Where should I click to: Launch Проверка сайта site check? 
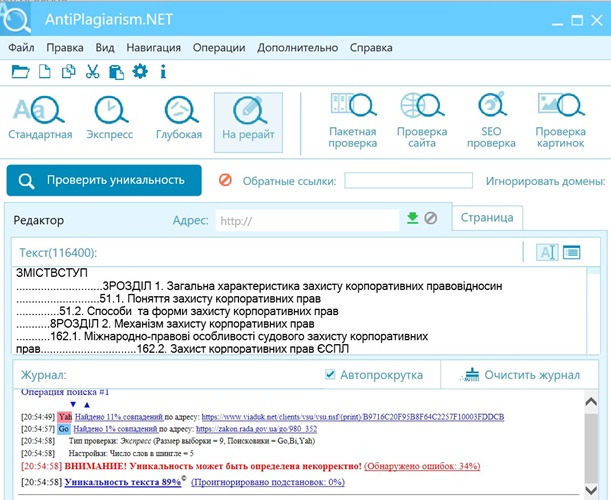point(422,121)
